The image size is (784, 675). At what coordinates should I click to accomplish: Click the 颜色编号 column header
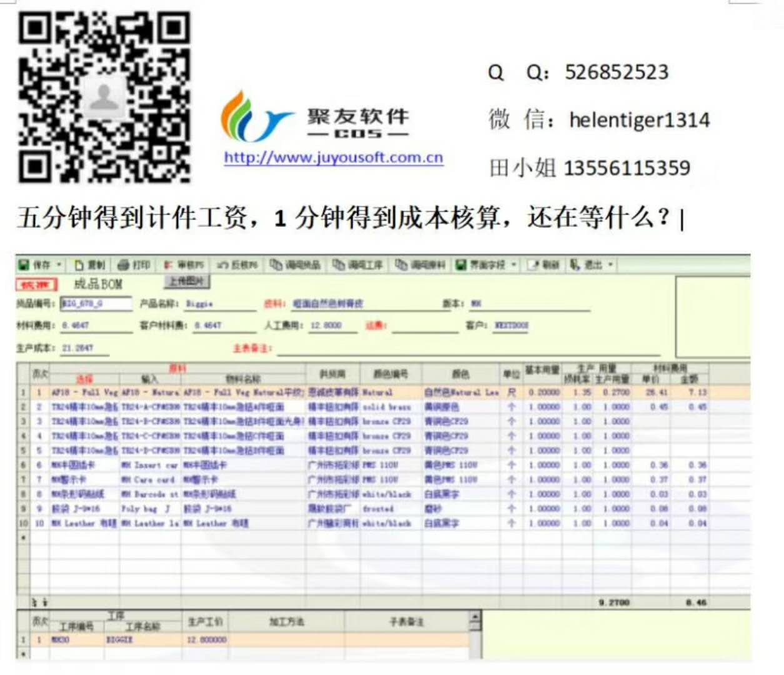pos(390,374)
